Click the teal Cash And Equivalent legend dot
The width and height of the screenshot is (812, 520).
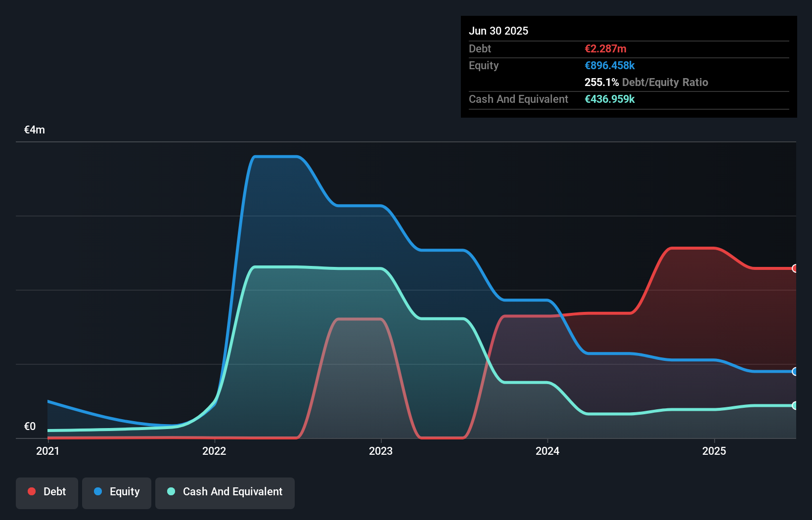tap(171, 491)
